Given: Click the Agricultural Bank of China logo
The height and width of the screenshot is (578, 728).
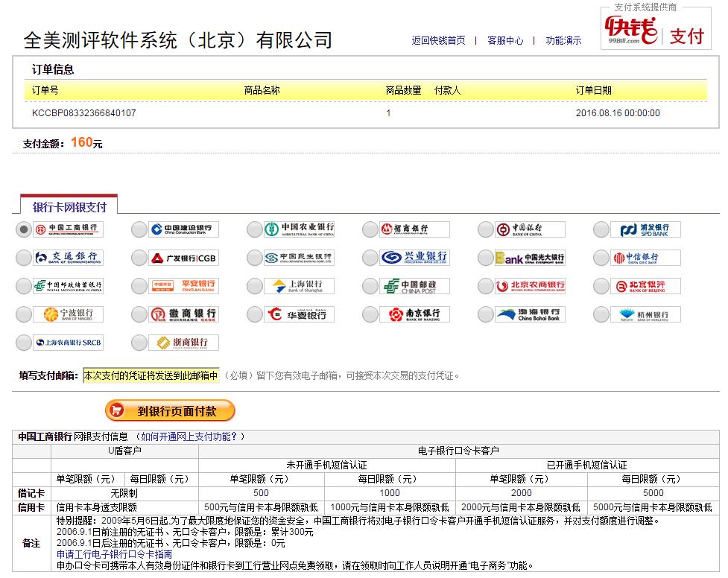Looking at the screenshot, I should (299, 229).
